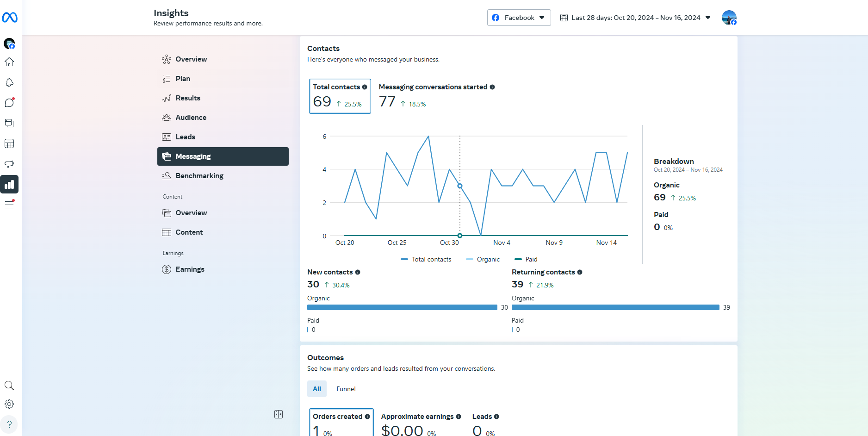The height and width of the screenshot is (436, 868).
Task: Collapse the Insights side navigation panel
Action: pos(279,414)
